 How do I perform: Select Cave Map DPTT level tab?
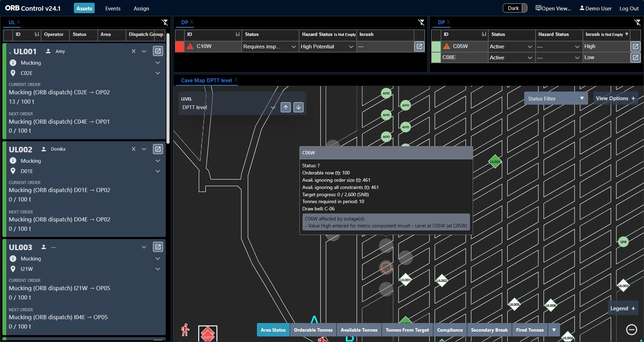click(206, 80)
